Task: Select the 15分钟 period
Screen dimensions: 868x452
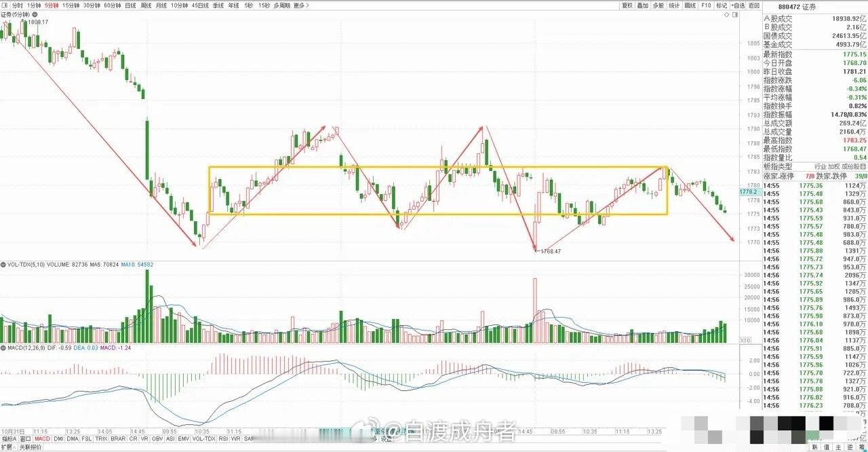Action: 71,5
